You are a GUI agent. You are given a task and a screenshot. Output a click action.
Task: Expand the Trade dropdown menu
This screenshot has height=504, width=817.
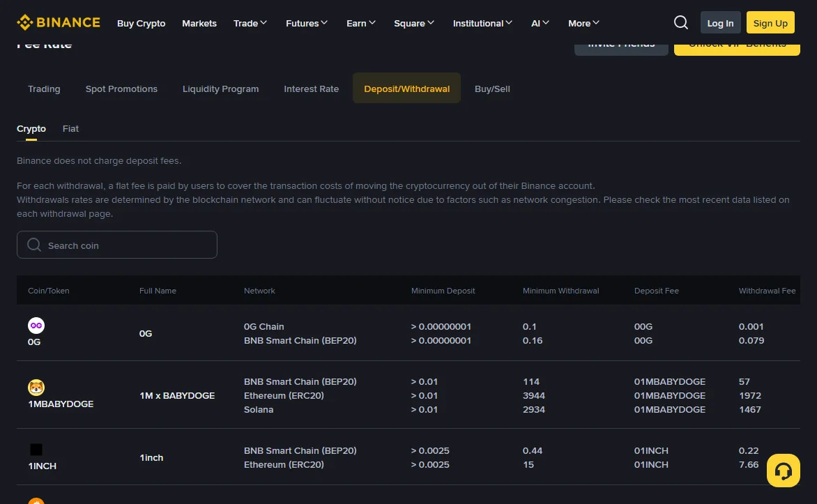click(250, 23)
